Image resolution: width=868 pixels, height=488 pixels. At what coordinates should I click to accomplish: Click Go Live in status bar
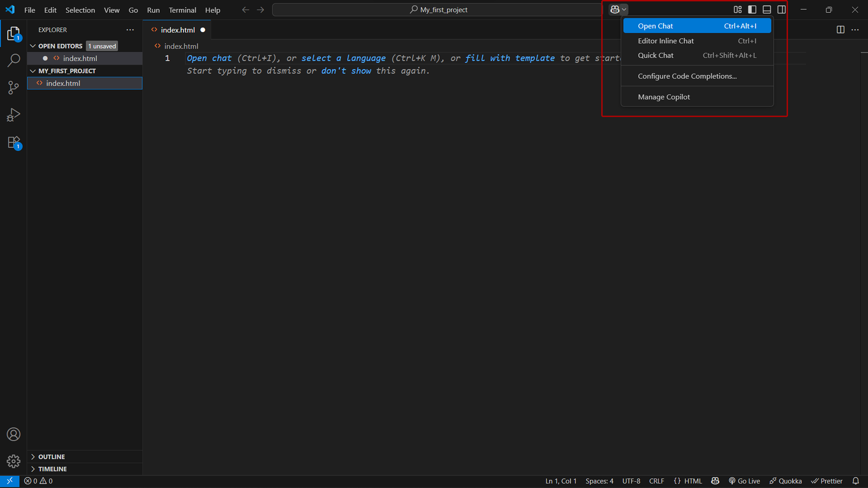745,481
